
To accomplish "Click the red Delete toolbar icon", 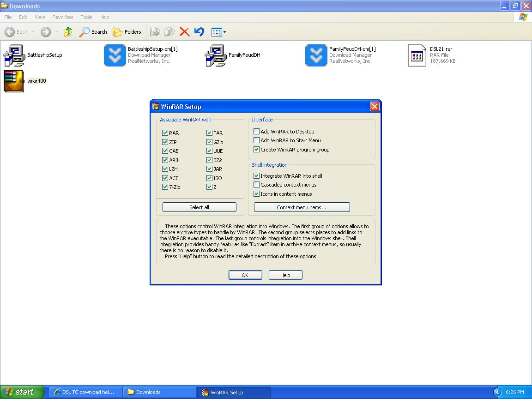I will [x=184, y=32].
